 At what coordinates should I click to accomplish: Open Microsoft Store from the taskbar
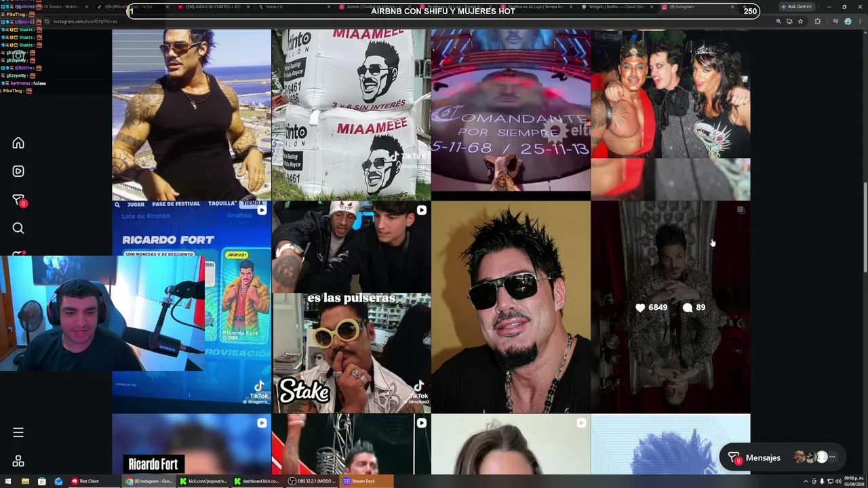click(42, 481)
